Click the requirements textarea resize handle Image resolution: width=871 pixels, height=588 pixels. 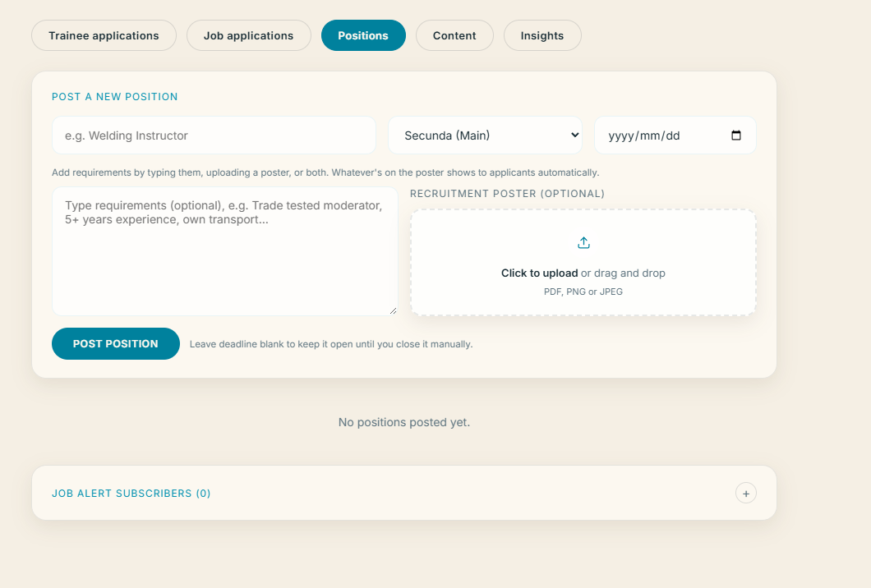point(394,311)
